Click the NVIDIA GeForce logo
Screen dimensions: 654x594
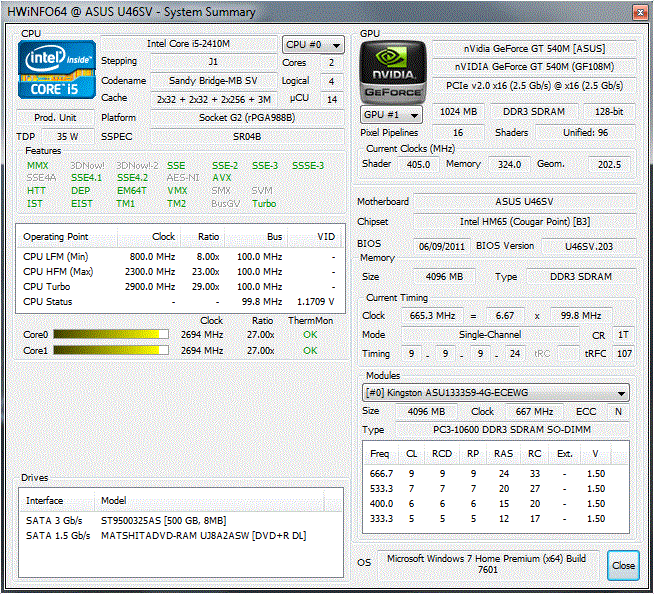[x=393, y=72]
